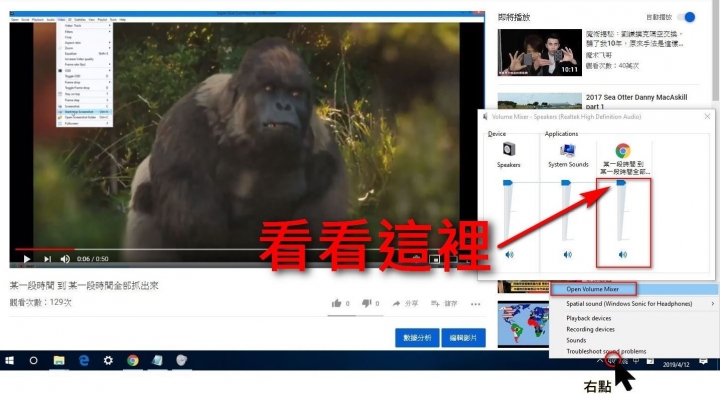Click the 儲存 save to playlist icon

435,303
